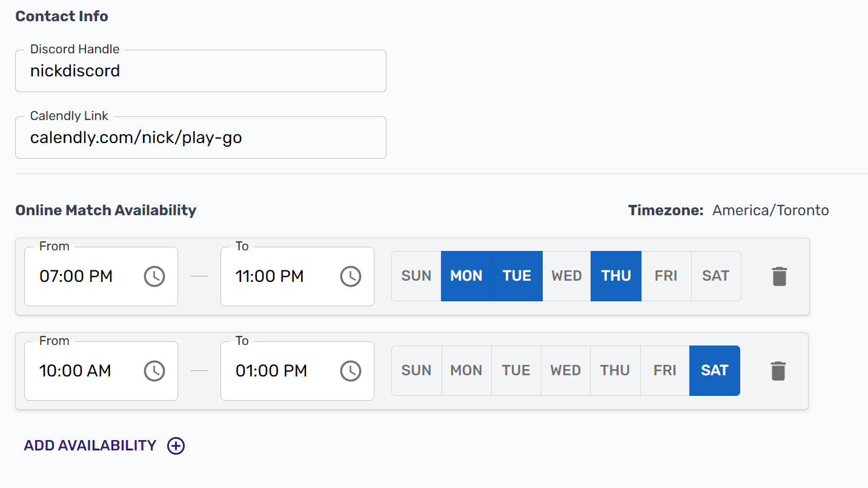Select FRI in the second availability row
This screenshot has height=488, width=868.
(x=665, y=370)
